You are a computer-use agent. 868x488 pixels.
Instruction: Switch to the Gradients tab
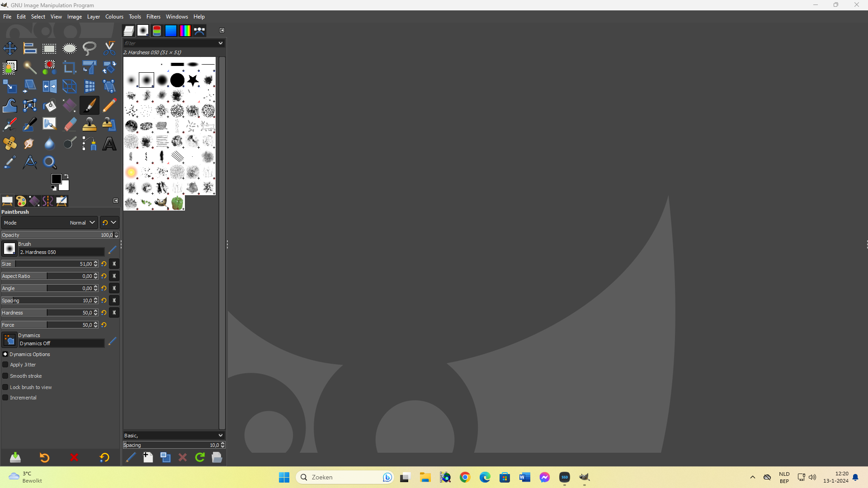point(185,30)
